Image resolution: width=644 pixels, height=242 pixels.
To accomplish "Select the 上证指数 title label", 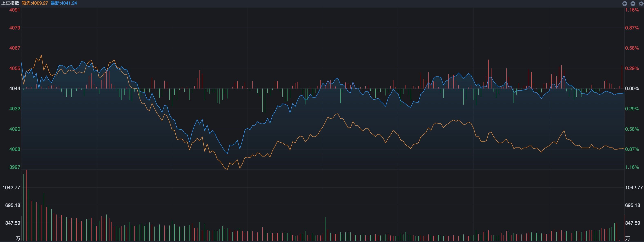I will click(10, 3).
